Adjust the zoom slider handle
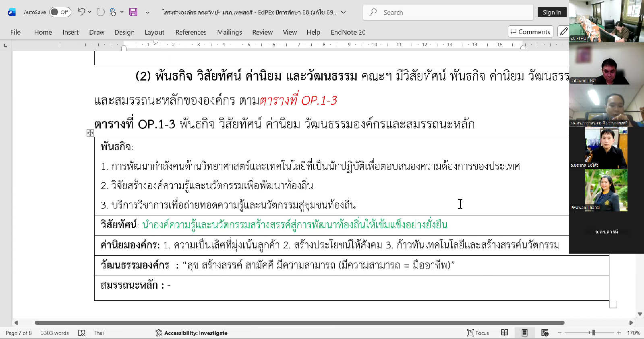644x339 pixels. 593,333
